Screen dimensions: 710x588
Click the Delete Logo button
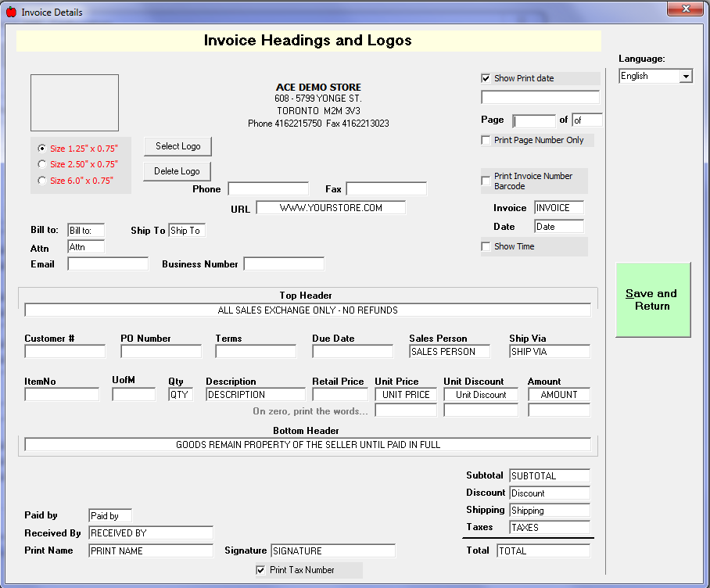coord(177,171)
